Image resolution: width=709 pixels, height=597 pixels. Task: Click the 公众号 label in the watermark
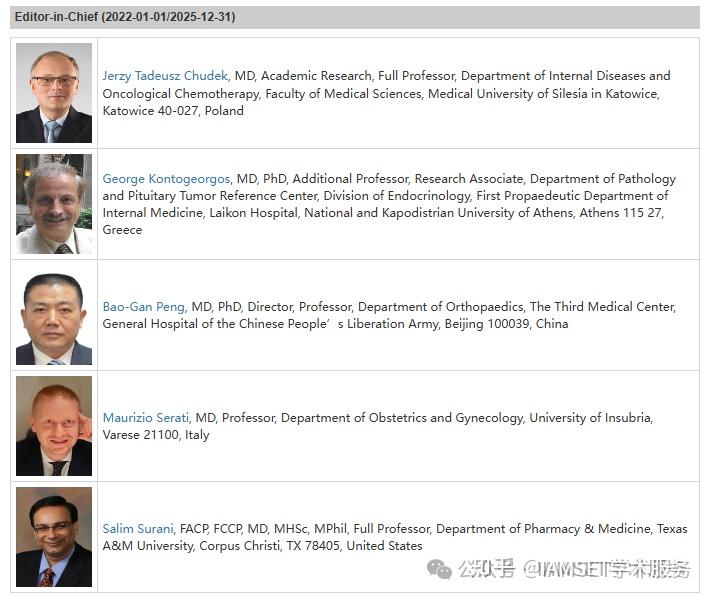487,570
